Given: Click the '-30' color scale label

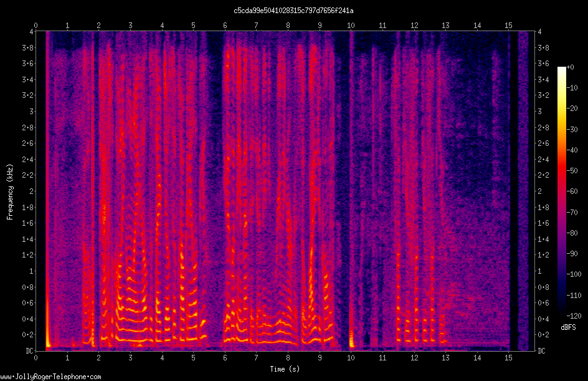Looking at the screenshot, I should 572,130.
